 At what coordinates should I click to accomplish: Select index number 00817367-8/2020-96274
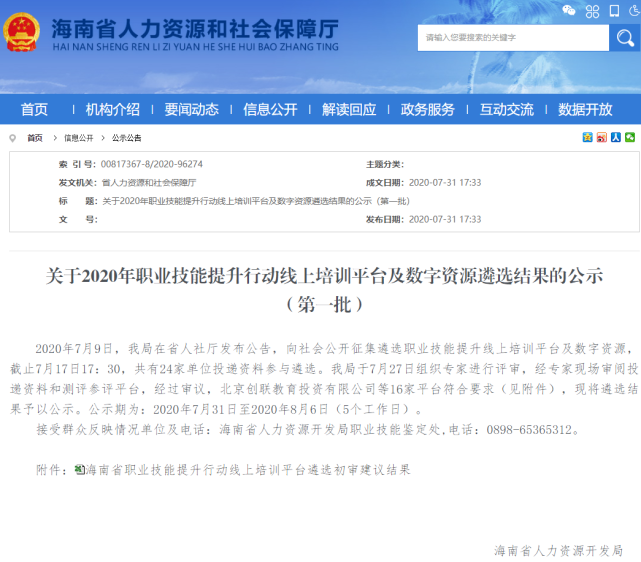(152, 164)
